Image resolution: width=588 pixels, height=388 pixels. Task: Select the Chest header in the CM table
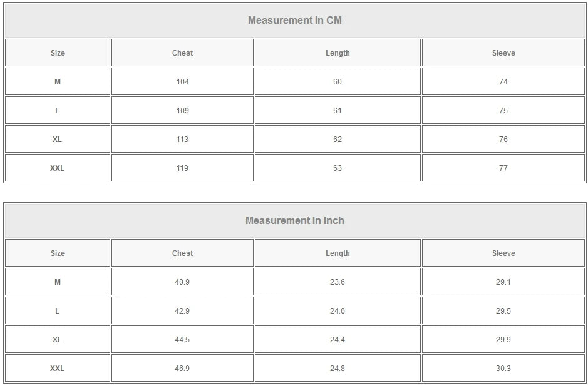point(182,53)
